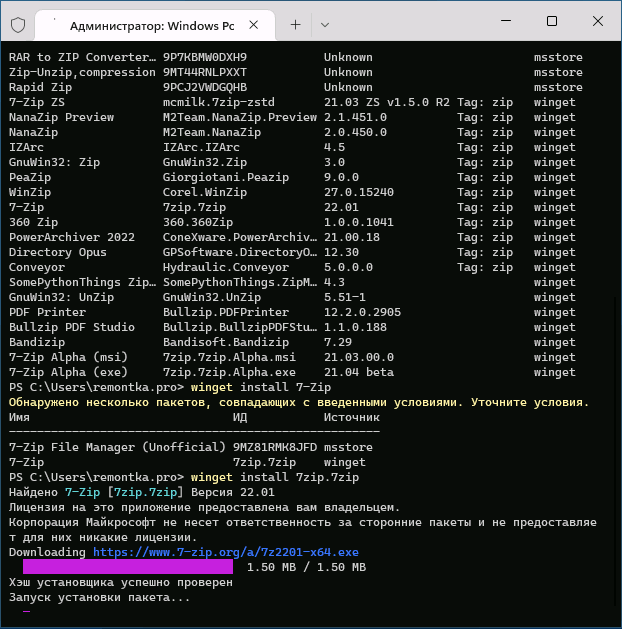The image size is (622, 629).
Task: Expand the new tab profiles dropdown
Action: tap(325, 25)
